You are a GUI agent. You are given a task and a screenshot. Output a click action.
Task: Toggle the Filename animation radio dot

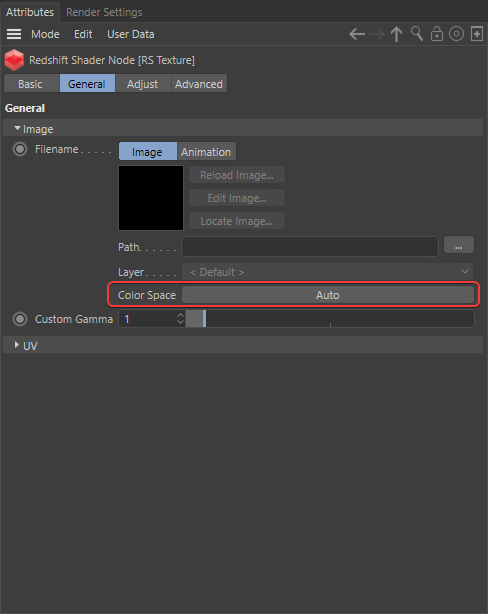click(x=20, y=149)
